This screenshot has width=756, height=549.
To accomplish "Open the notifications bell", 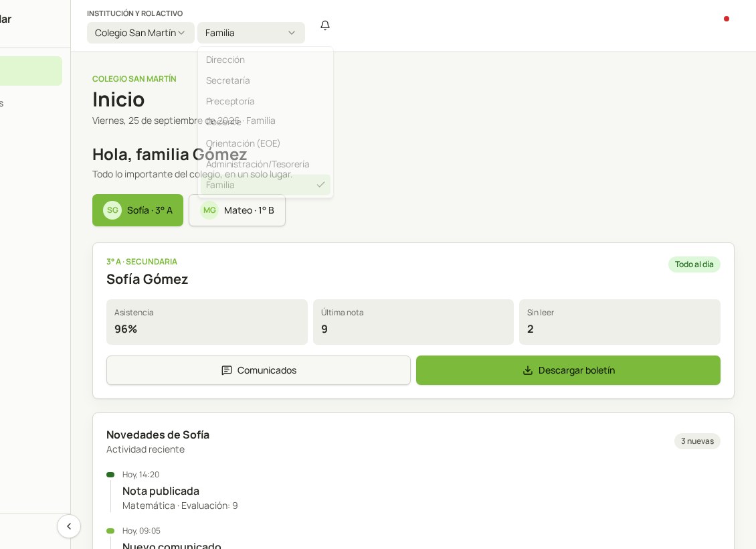I will pyautogui.click(x=325, y=25).
